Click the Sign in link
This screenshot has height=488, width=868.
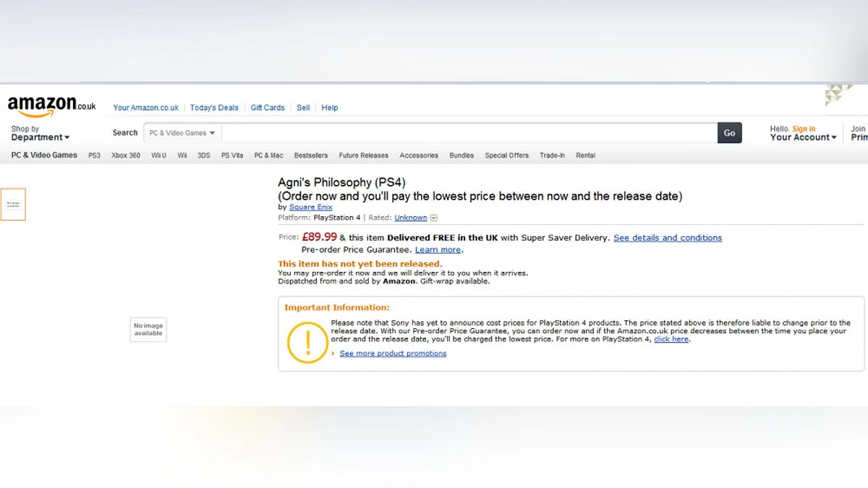[804, 129]
